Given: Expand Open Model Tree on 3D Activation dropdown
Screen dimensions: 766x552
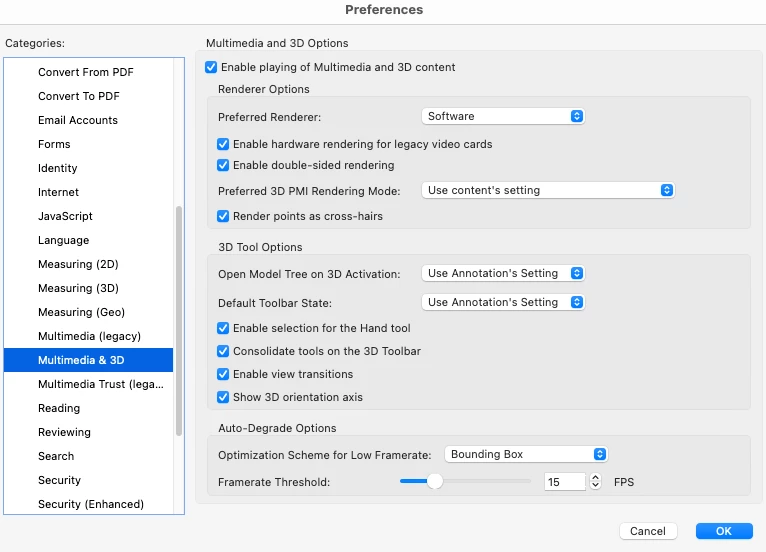Looking at the screenshot, I should click(x=503, y=273).
